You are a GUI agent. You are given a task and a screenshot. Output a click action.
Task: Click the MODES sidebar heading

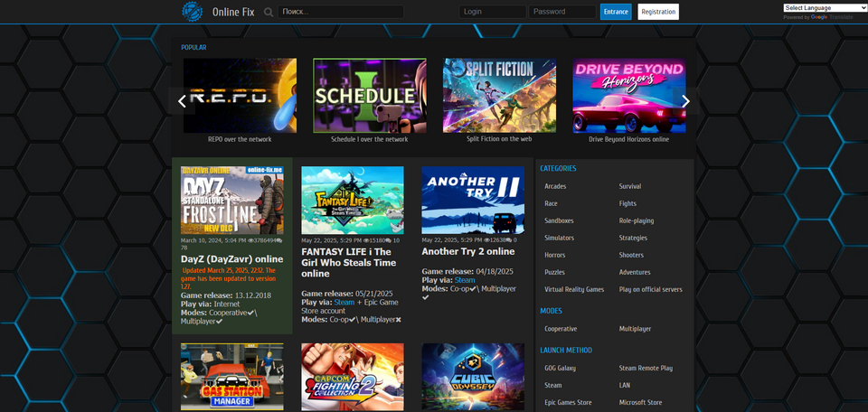tap(551, 311)
